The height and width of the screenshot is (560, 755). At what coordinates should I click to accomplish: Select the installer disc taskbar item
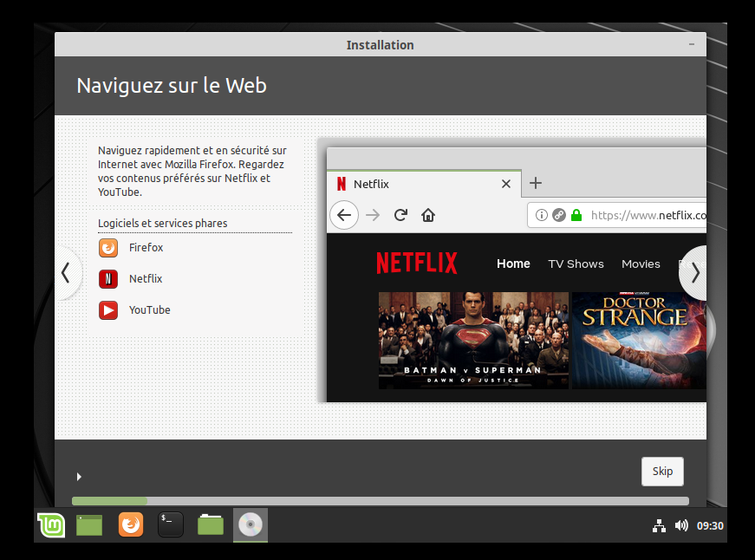point(251,524)
